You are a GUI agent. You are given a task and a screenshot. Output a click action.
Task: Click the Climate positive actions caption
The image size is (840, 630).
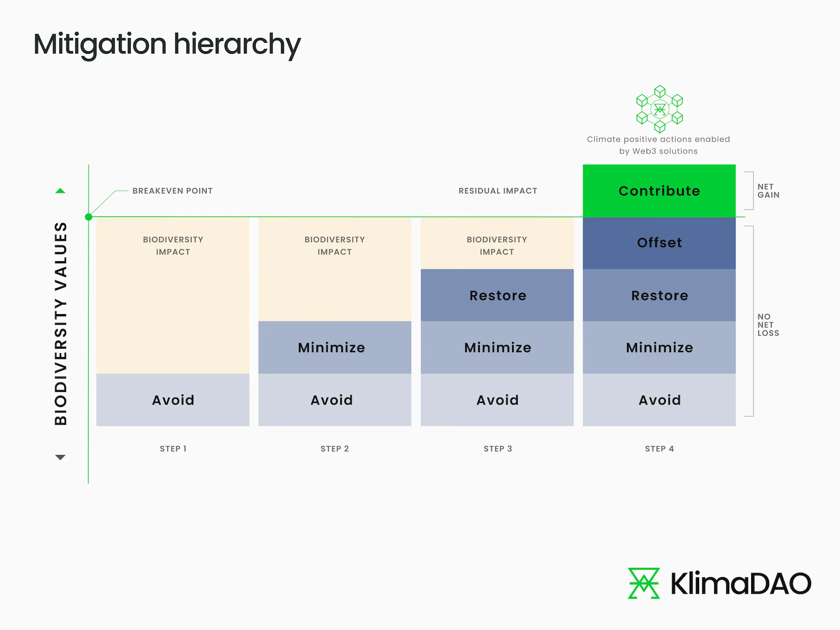(658, 145)
